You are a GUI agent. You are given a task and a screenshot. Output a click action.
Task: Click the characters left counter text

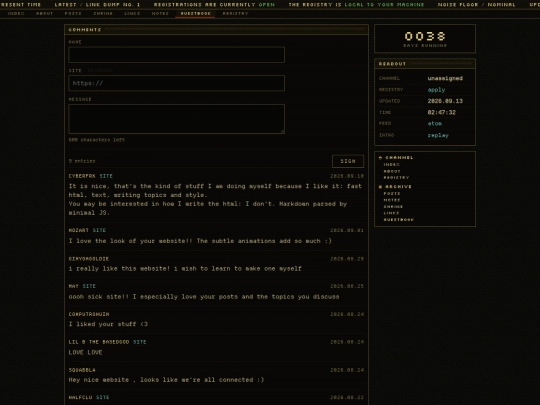pyautogui.click(x=97, y=140)
